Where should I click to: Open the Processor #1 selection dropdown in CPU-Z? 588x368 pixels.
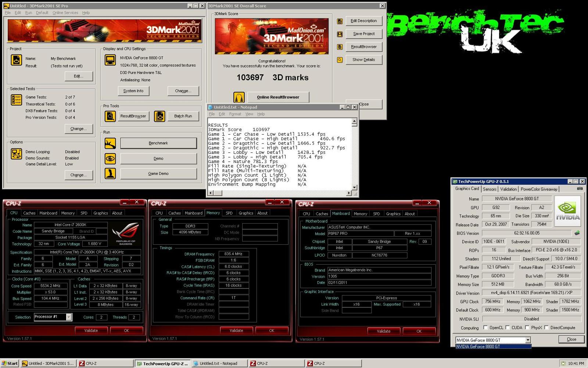pos(69,317)
